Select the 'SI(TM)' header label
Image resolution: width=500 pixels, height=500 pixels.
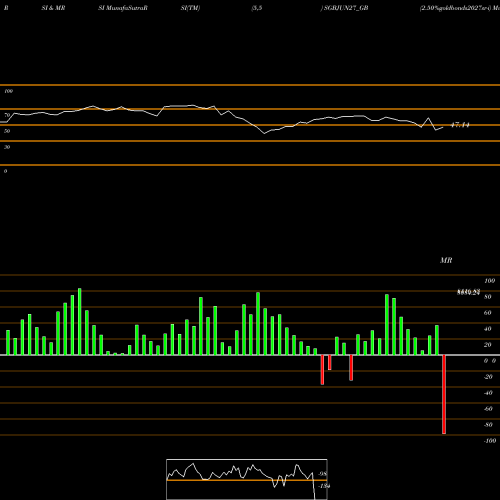click(190, 8)
